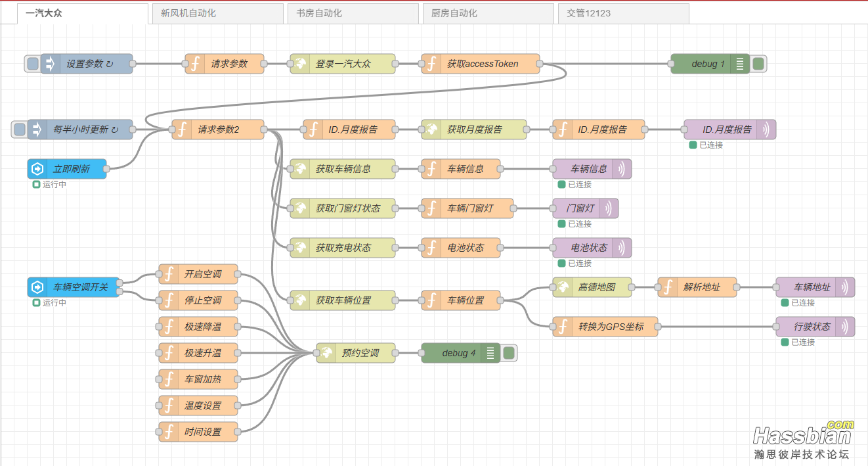This screenshot has height=466, width=868.
Task: Select the 开启空调 function node
Action: [x=198, y=274]
